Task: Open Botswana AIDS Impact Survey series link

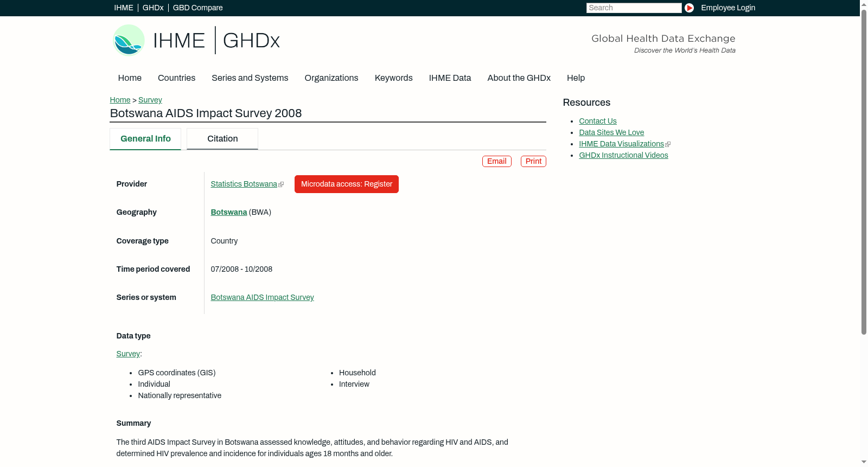Action: pyautogui.click(x=262, y=297)
